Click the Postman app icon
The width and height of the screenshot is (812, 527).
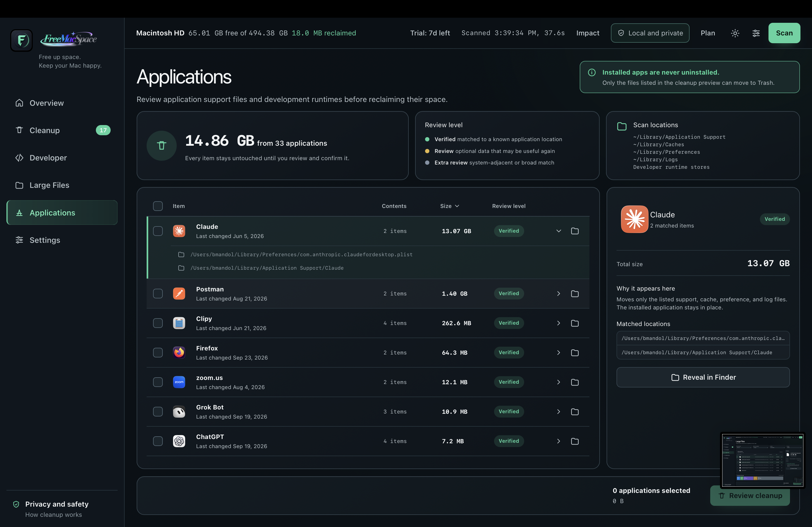(x=179, y=294)
